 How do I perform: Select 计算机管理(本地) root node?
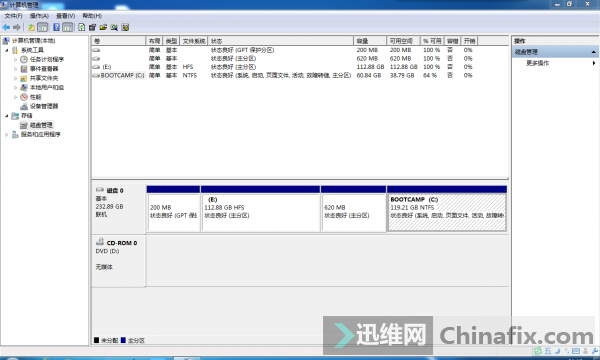pos(33,41)
